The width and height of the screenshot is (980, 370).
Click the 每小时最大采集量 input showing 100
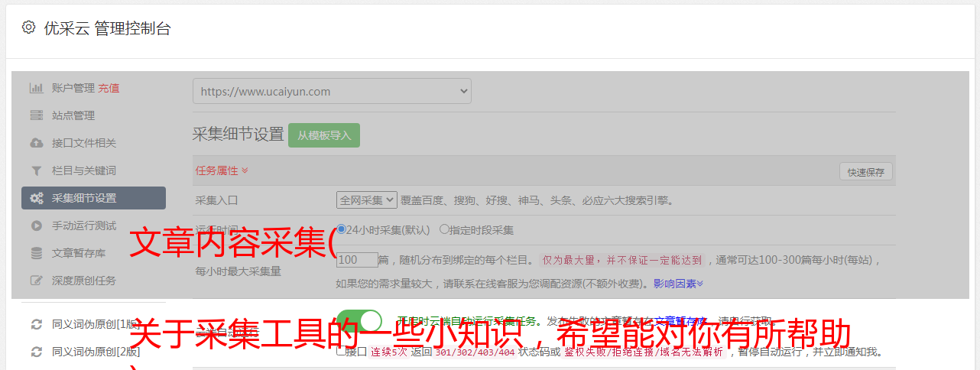tap(357, 259)
